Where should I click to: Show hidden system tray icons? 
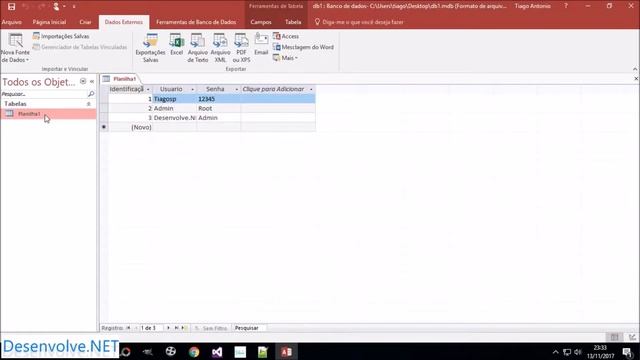(x=555, y=352)
